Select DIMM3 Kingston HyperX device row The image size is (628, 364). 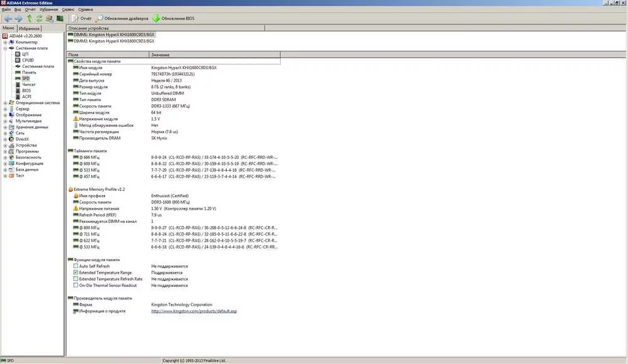(x=111, y=41)
